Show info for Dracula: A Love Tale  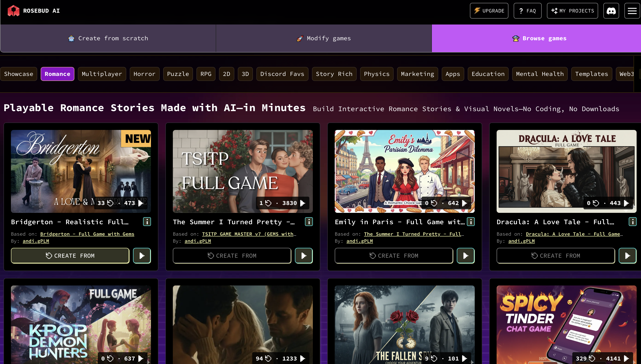[x=632, y=222]
